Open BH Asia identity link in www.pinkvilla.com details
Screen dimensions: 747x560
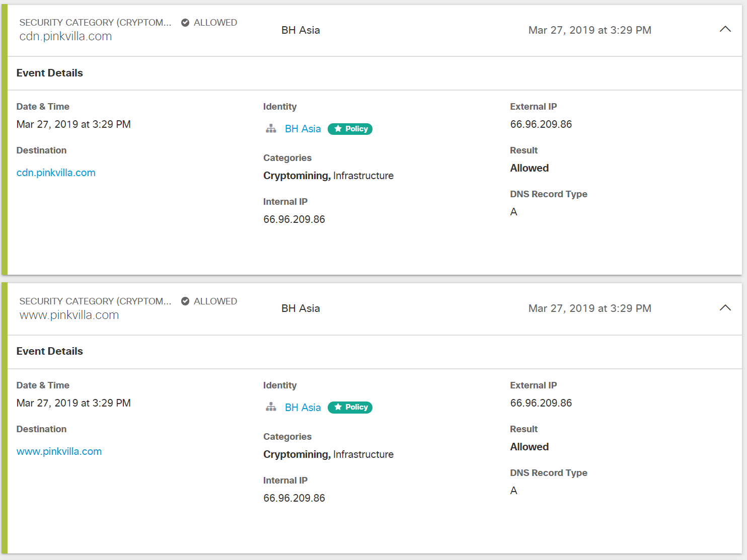click(x=303, y=408)
